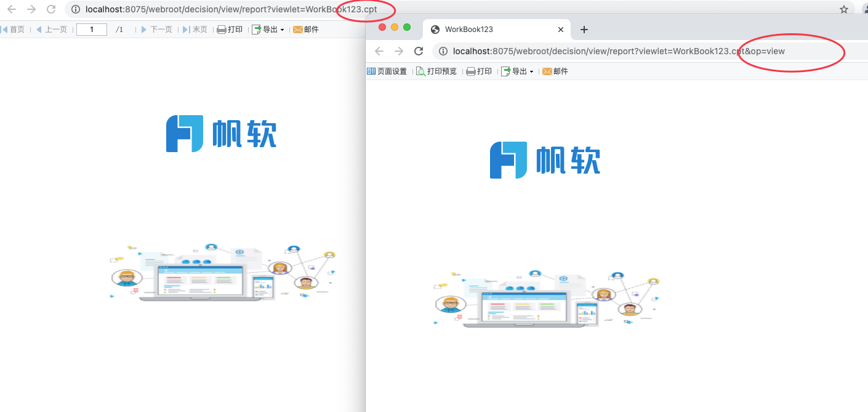Focus the page number field showing 1
Screen dimensions: 868x412
92,30
